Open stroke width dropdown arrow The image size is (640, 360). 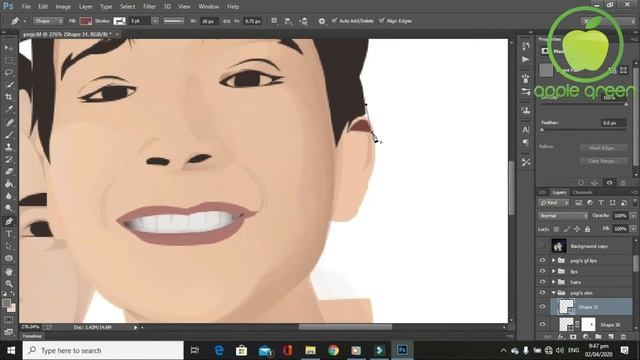155,21
